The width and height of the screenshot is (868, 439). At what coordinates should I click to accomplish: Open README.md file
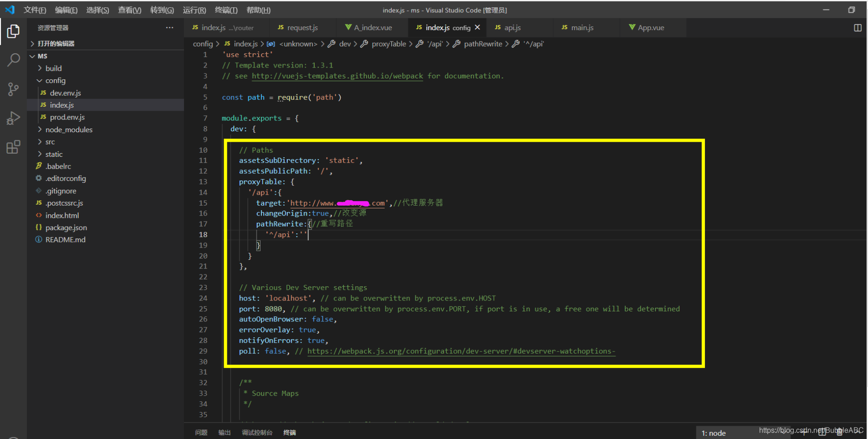[65, 240]
